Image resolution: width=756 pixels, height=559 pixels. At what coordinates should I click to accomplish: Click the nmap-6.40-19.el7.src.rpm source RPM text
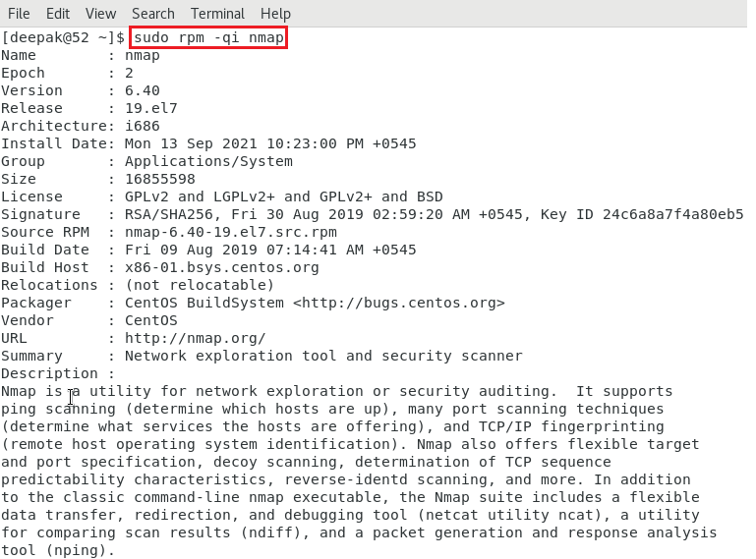click(x=231, y=232)
